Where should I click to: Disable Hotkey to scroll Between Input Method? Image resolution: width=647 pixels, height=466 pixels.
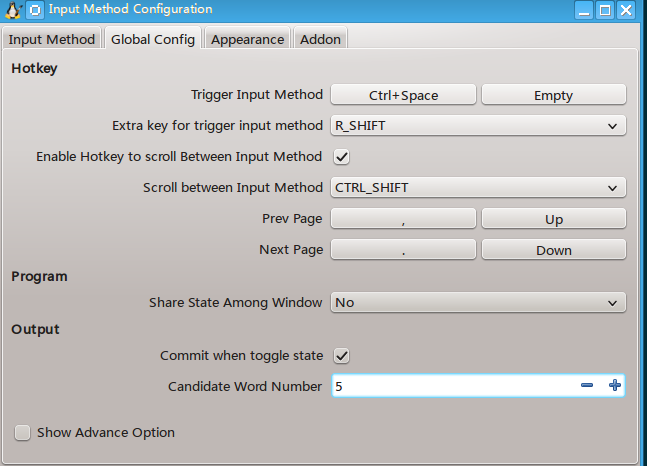pos(341,157)
